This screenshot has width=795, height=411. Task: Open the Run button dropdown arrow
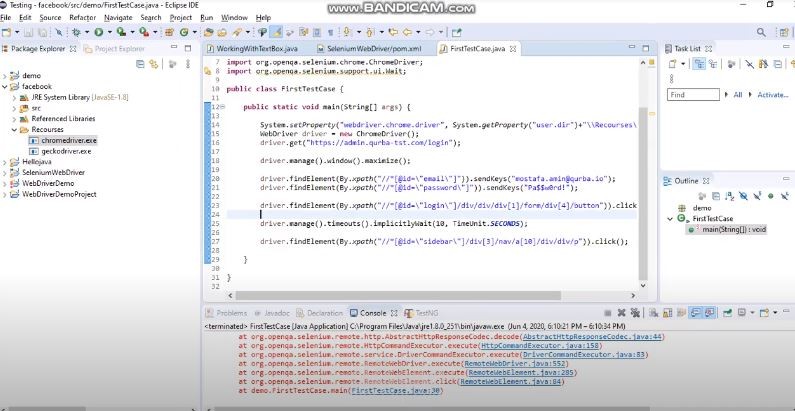pos(109,32)
